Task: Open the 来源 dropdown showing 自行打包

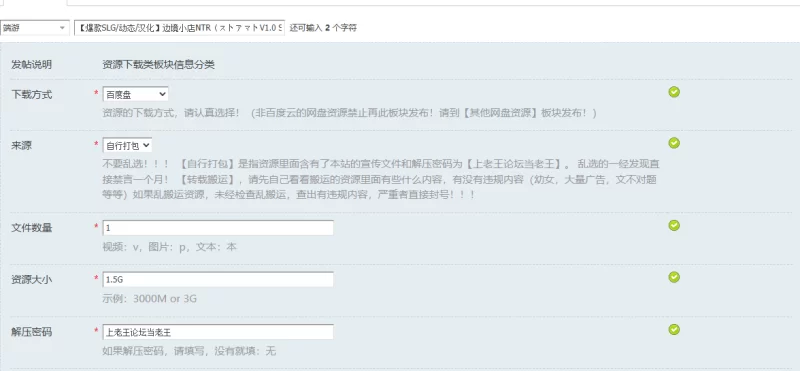Action: (x=127, y=145)
